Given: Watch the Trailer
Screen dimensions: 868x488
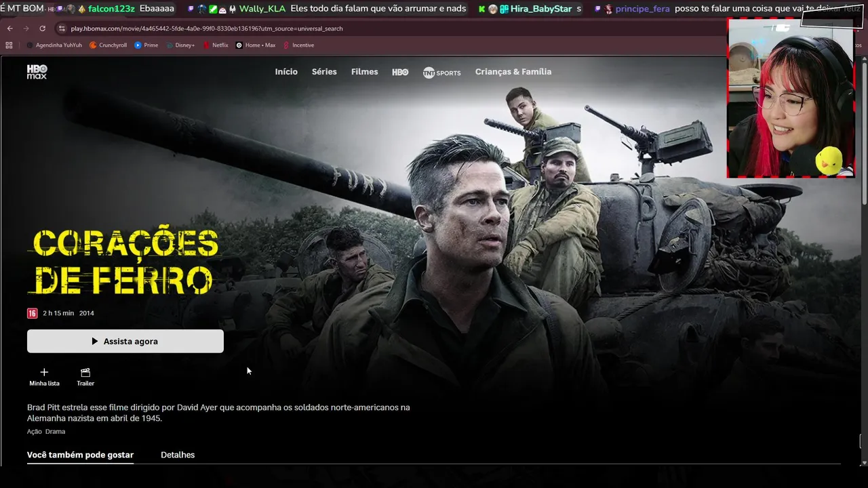Looking at the screenshot, I should [x=85, y=378].
